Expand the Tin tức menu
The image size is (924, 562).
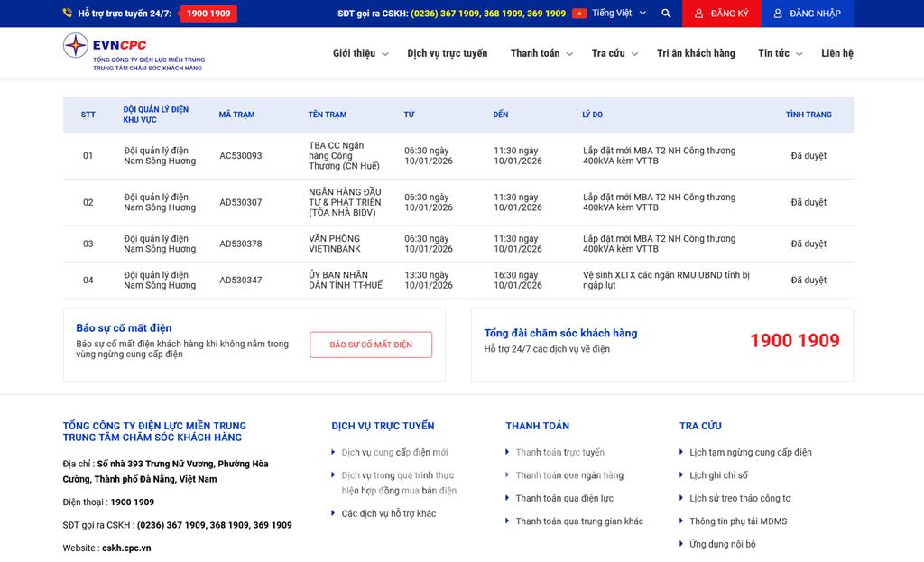[x=780, y=53]
